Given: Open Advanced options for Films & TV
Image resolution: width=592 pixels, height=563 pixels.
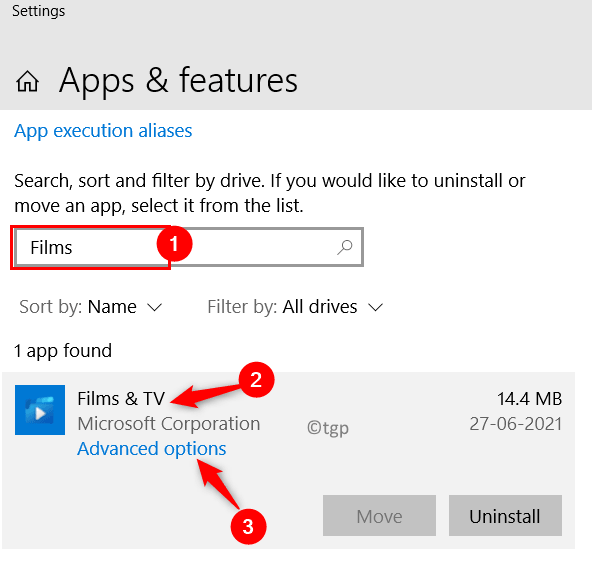Looking at the screenshot, I should point(152,449).
